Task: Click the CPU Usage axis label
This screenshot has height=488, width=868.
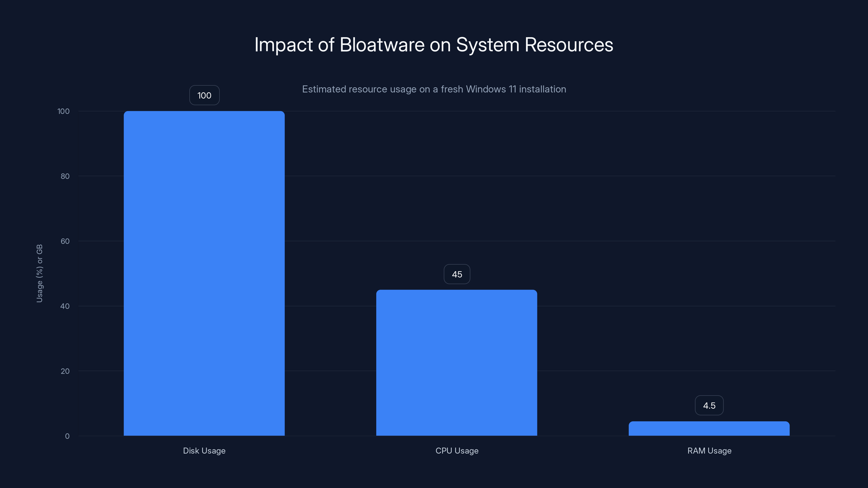Action: [457, 451]
